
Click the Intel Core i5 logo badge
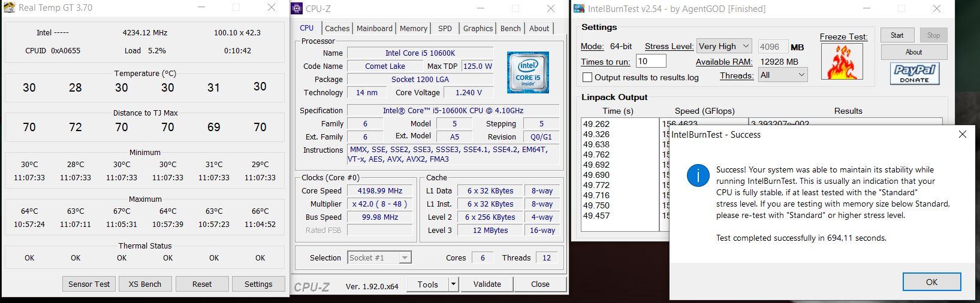(527, 72)
